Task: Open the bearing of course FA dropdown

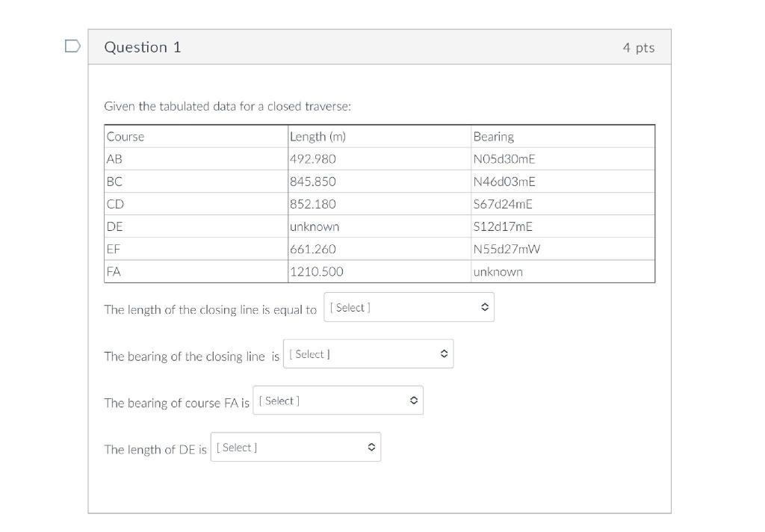Action: (x=338, y=400)
